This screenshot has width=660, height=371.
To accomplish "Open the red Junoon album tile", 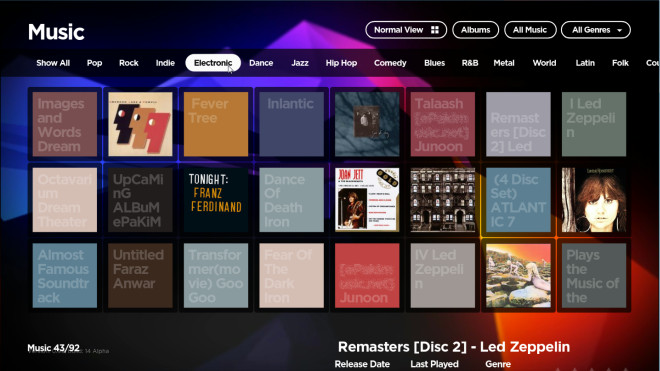I will (367, 275).
